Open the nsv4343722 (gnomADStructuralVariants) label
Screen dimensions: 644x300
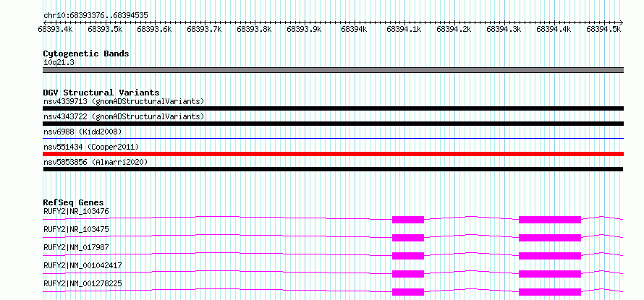coord(124,116)
